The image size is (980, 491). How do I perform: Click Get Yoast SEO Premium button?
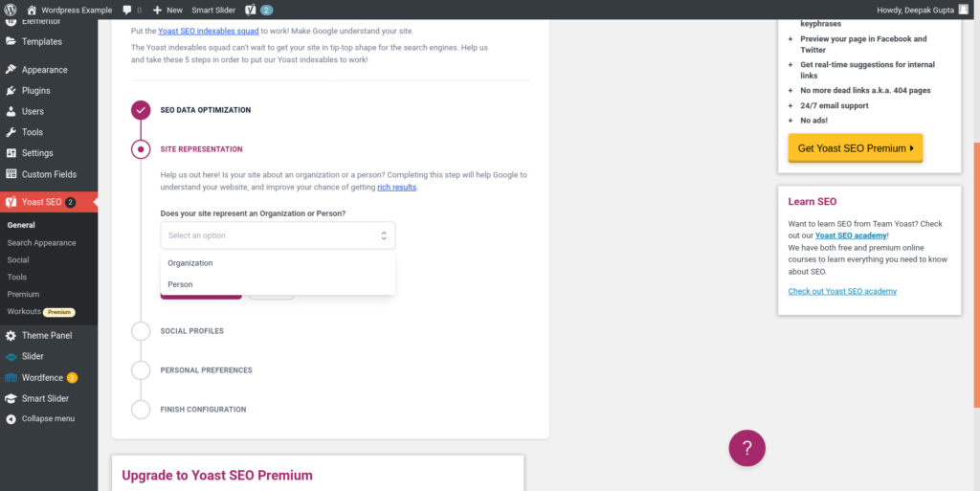[855, 148]
